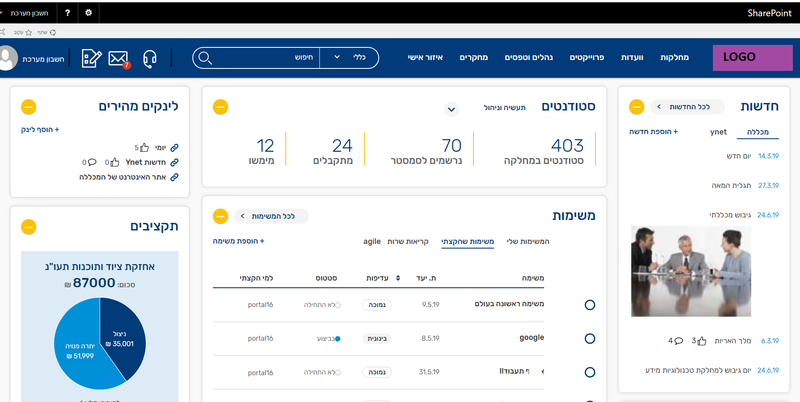Click the user profile avatar
800x402 pixels.
coord(7,58)
